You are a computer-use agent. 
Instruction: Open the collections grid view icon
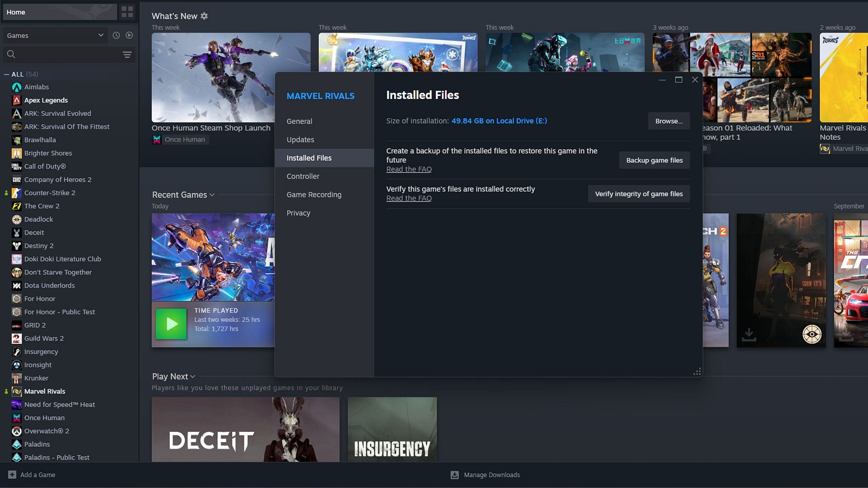pos(127,12)
